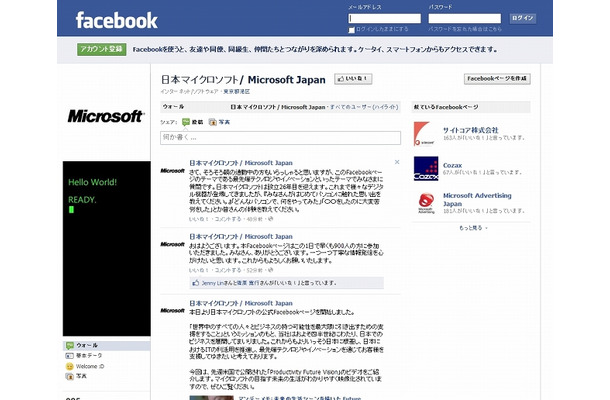Click the green アカウント登録 sign-up button
The width and height of the screenshot is (610, 400).
click(x=102, y=49)
